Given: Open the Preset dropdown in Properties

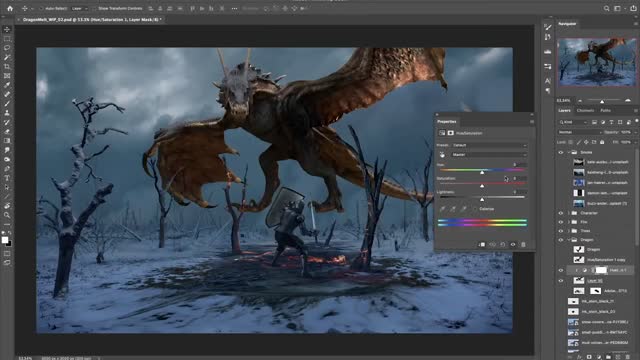Looking at the screenshot, I should tap(489, 145).
